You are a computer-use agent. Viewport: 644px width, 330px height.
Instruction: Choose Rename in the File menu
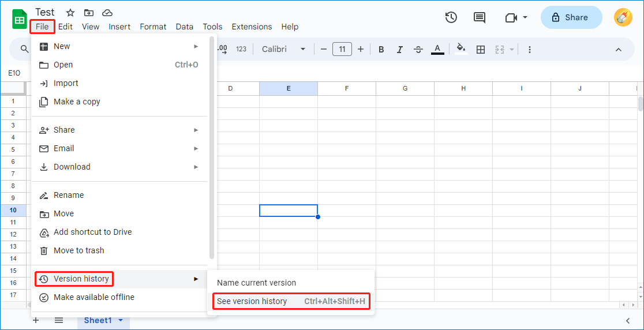coord(120,196)
